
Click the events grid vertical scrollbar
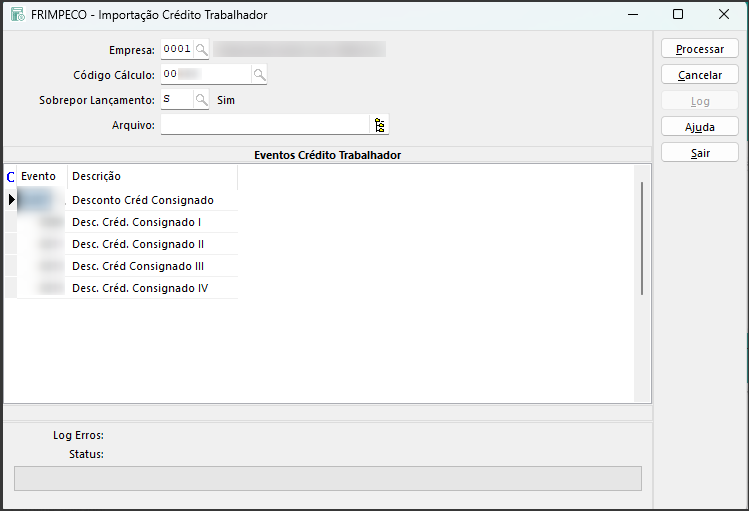click(642, 238)
